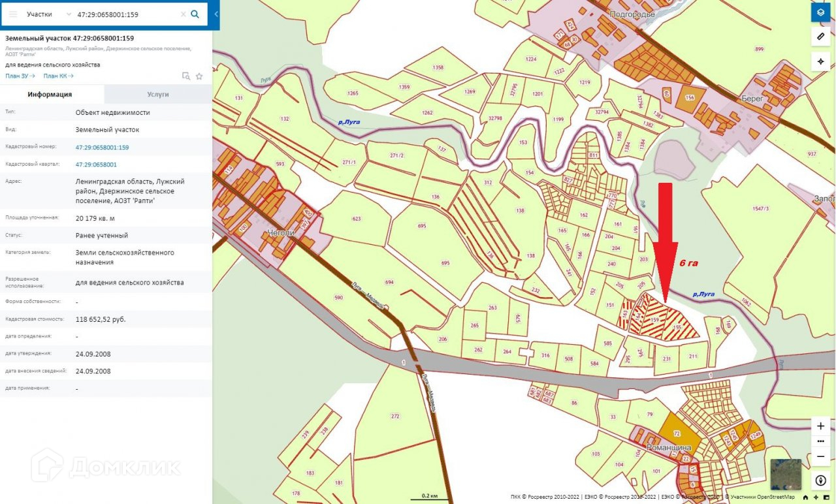The width and height of the screenshot is (836, 504).
Task: Run search with the magnifier icon
Action: tap(195, 14)
